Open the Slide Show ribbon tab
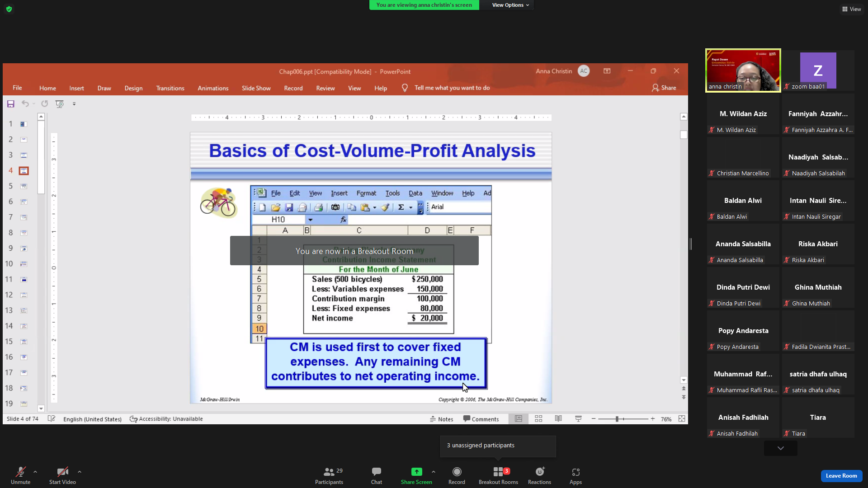 [x=256, y=88]
